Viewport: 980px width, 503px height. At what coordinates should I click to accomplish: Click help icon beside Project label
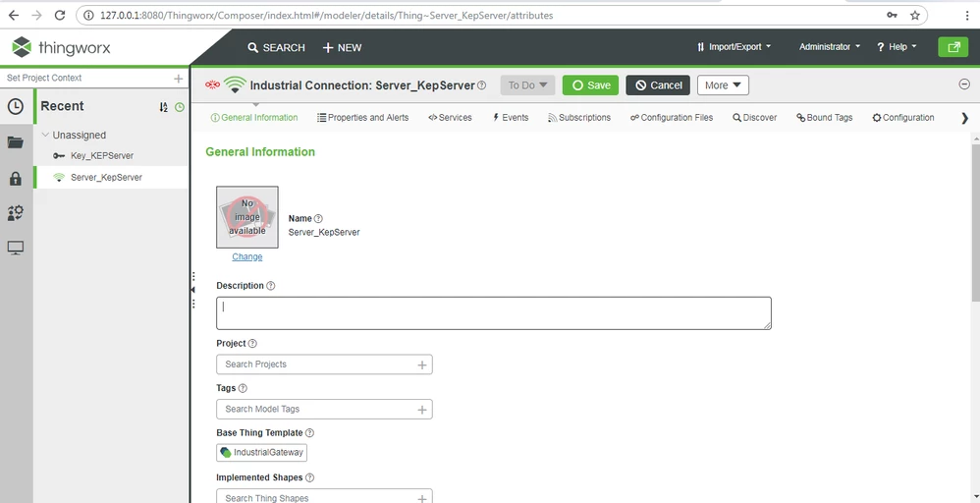252,343
